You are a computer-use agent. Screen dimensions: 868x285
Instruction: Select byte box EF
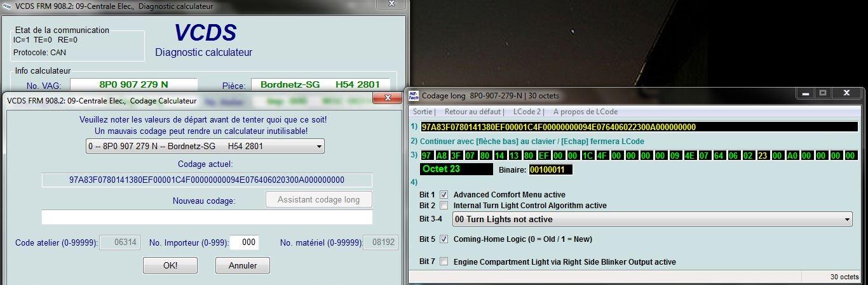click(x=543, y=155)
